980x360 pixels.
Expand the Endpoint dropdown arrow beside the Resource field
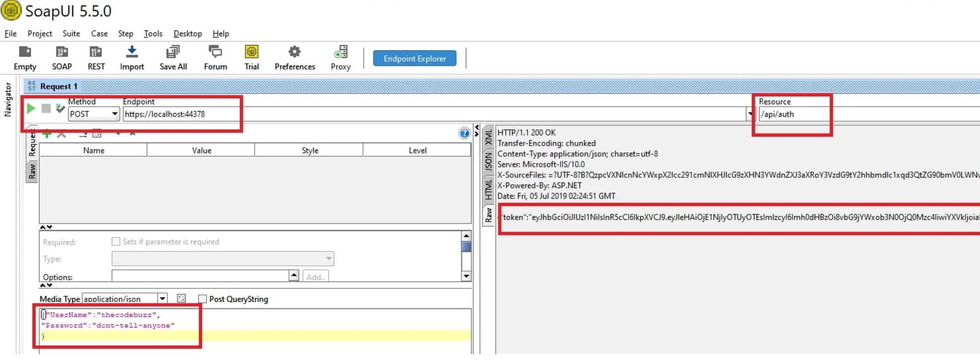pos(750,114)
